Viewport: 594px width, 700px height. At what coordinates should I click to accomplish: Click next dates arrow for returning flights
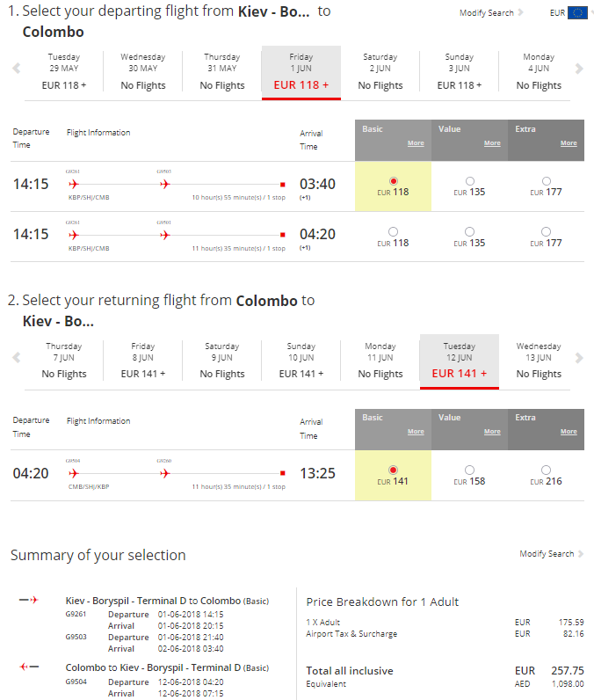pyautogui.click(x=578, y=358)
